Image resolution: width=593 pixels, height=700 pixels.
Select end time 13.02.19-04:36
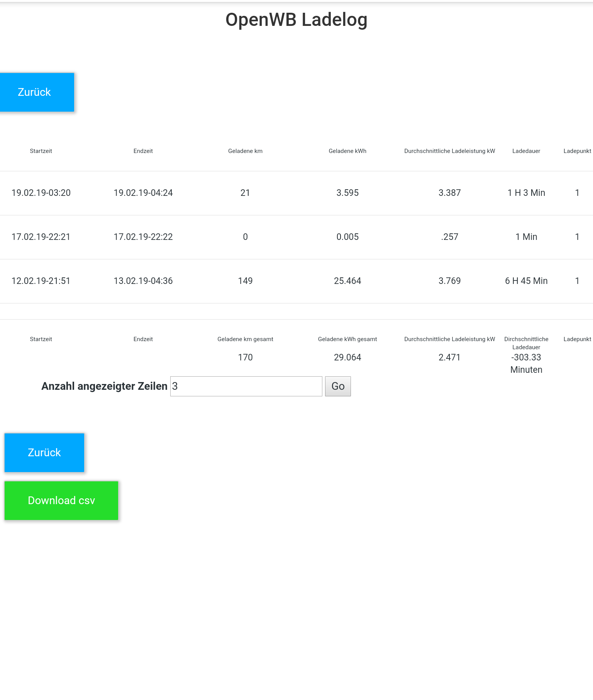(143, 281)
